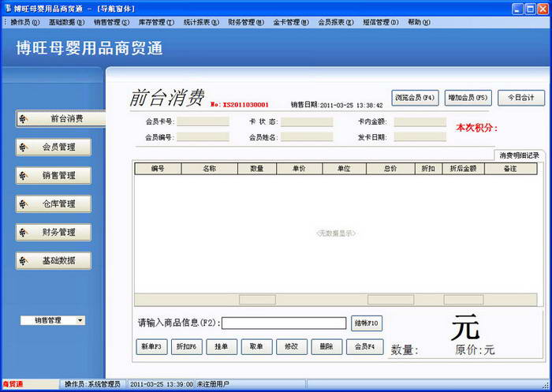Viewport: 552px width, 392px height.
Task: Click the 总价 column header
Action: [390, 169]
